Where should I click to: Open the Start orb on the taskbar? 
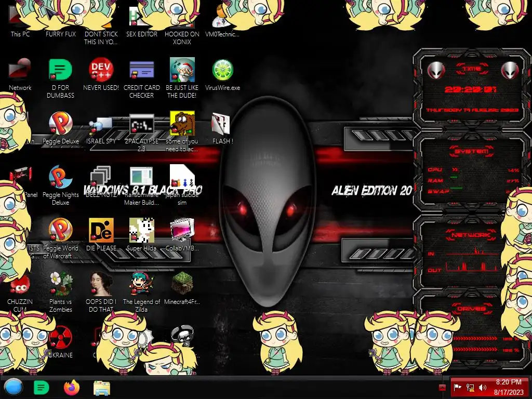pyautogui.click(x=14, y=387)
